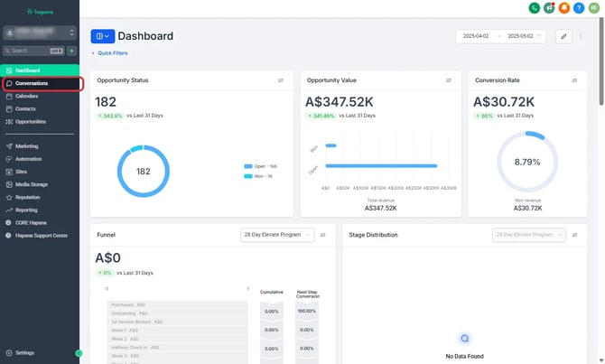The image size is (605, 364).
Task: Click the Opportunity Status widget settings icon
Action: 281,80
